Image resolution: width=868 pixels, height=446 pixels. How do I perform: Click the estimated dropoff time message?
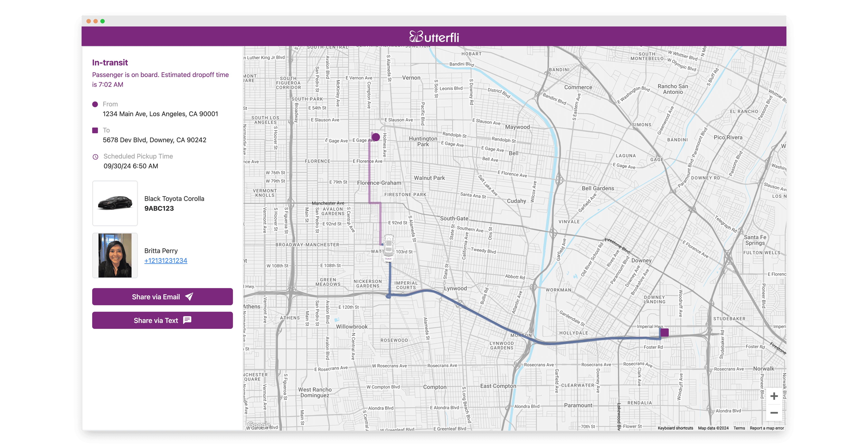tap(160, 79)
